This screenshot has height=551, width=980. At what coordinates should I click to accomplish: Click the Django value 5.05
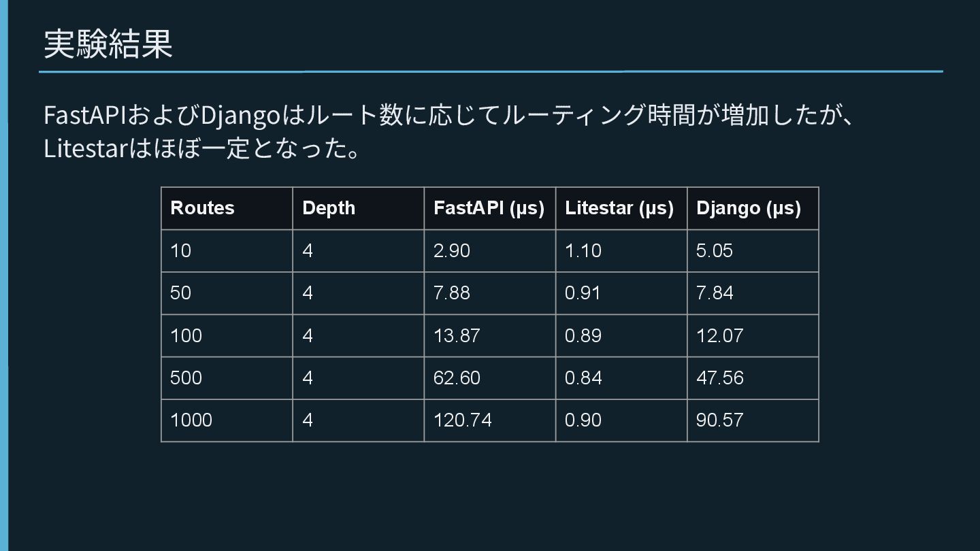coord(715,251)
